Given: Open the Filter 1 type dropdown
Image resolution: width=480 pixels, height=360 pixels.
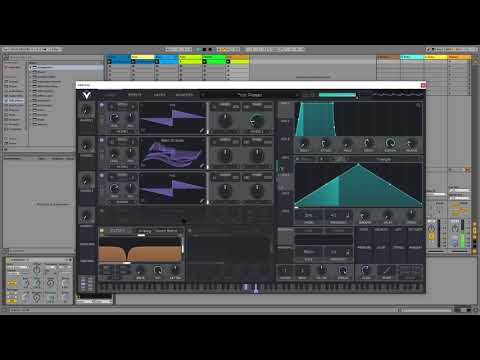Looking at the screenshot, I should point(159,231).
